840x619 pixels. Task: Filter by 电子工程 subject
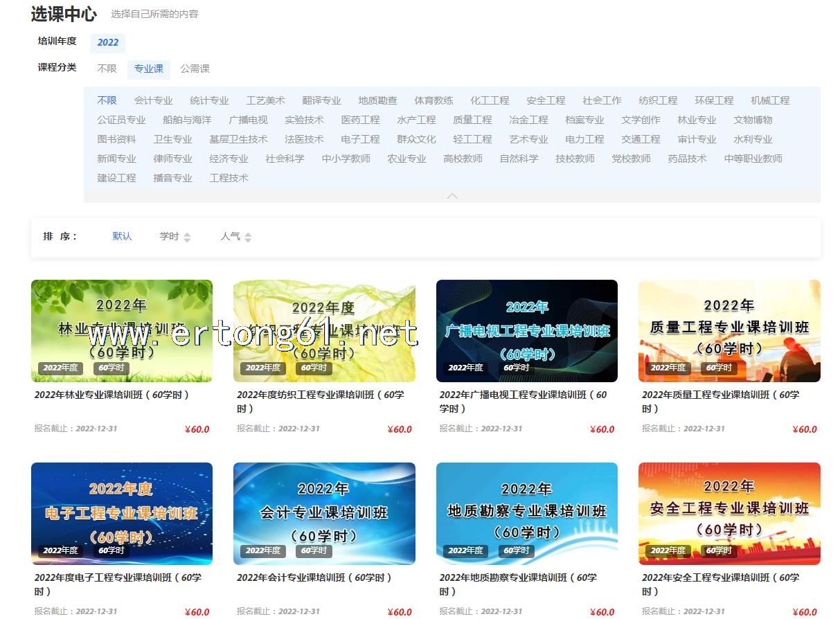(360, 139)
